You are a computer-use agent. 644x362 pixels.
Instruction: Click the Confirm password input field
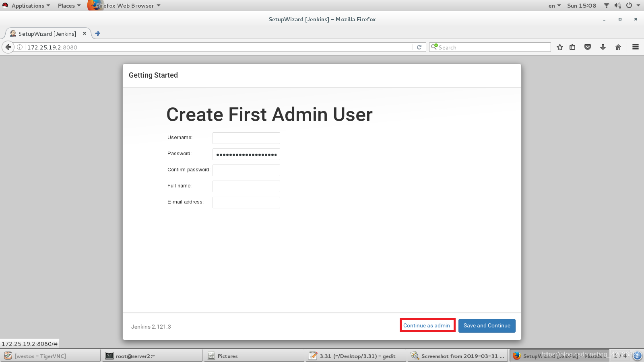(246, 170)
